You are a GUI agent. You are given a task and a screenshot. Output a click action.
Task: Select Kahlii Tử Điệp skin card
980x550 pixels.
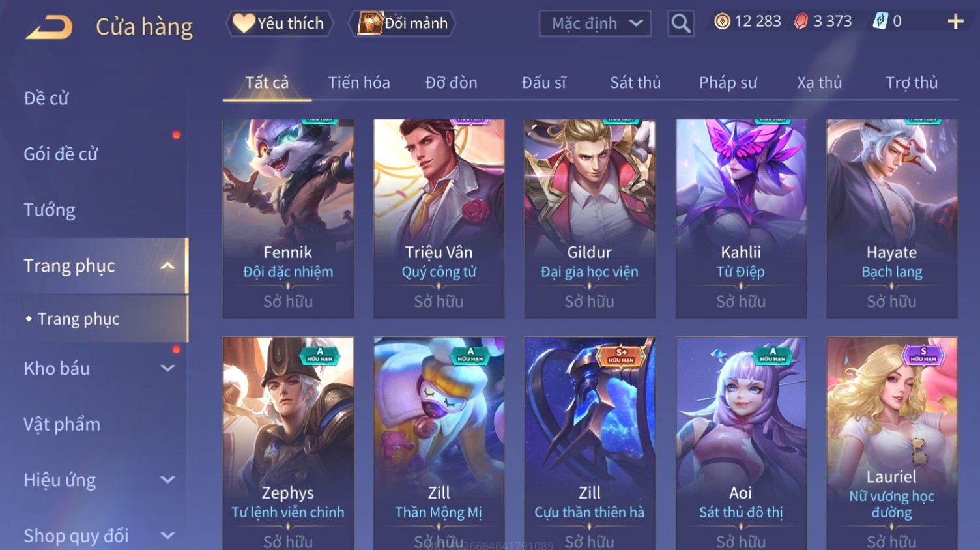(x=741, y=218)
